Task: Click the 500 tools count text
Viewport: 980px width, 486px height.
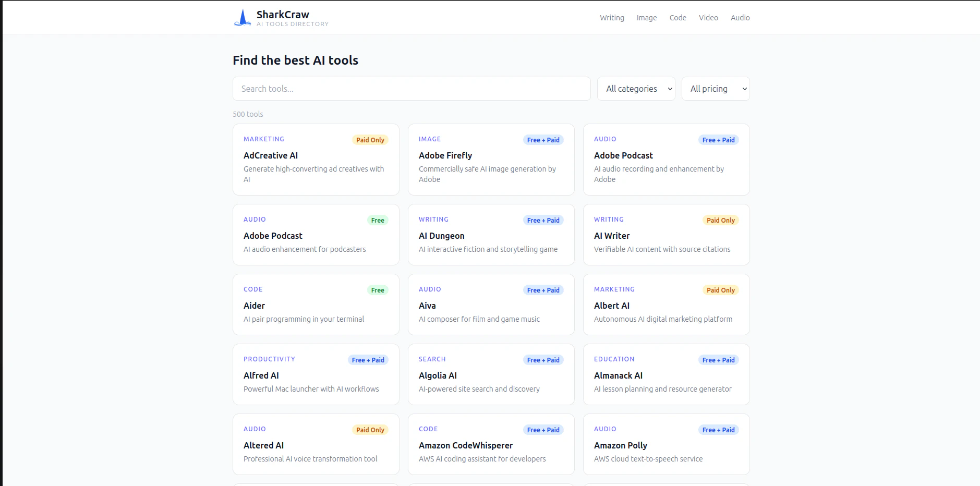Action: coord(248,114)
